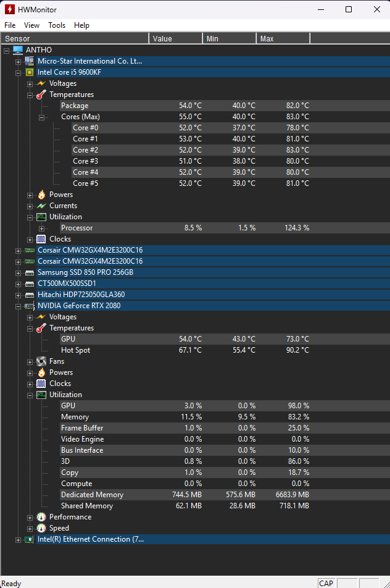The image size is (390, 588).
Task: Click the CPU Utilization graph icon
Action: [41, 217]
